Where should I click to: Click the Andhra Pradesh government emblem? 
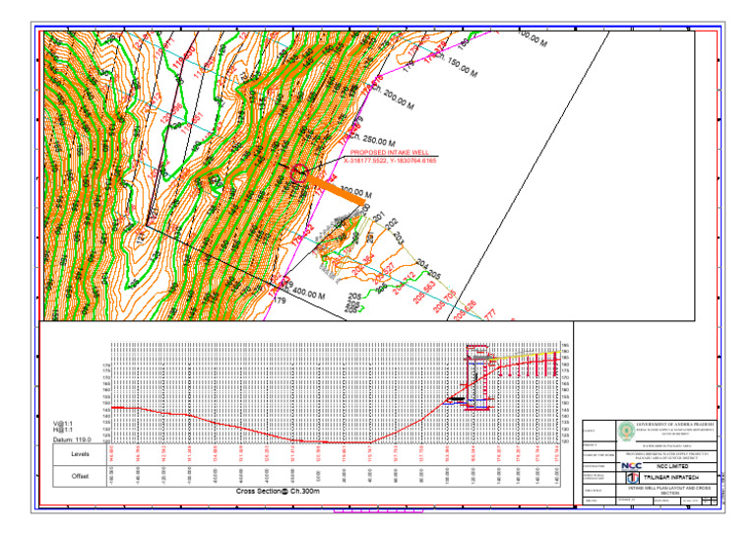click(626, 431)
